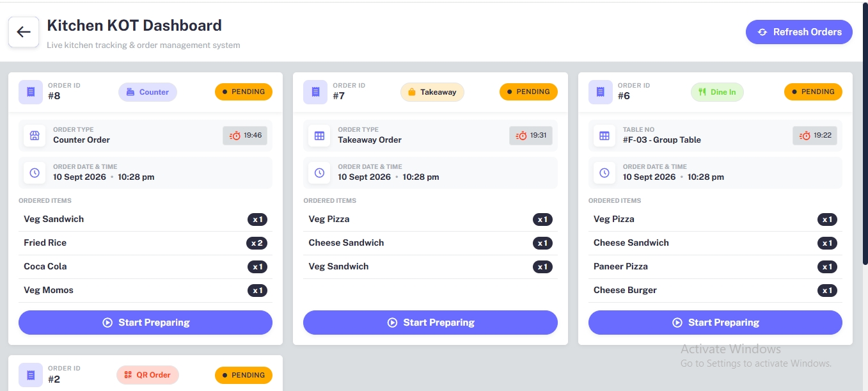This screenshot has height=391, width=868.
Task: Select the QR Order badge on order #2
Action: click(x=148, y=375)
